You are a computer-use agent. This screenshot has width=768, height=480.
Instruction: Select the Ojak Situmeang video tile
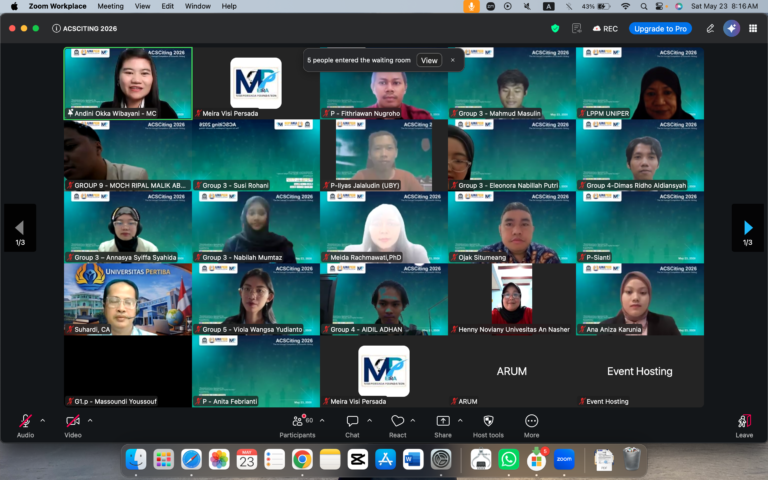pos(512,227)
